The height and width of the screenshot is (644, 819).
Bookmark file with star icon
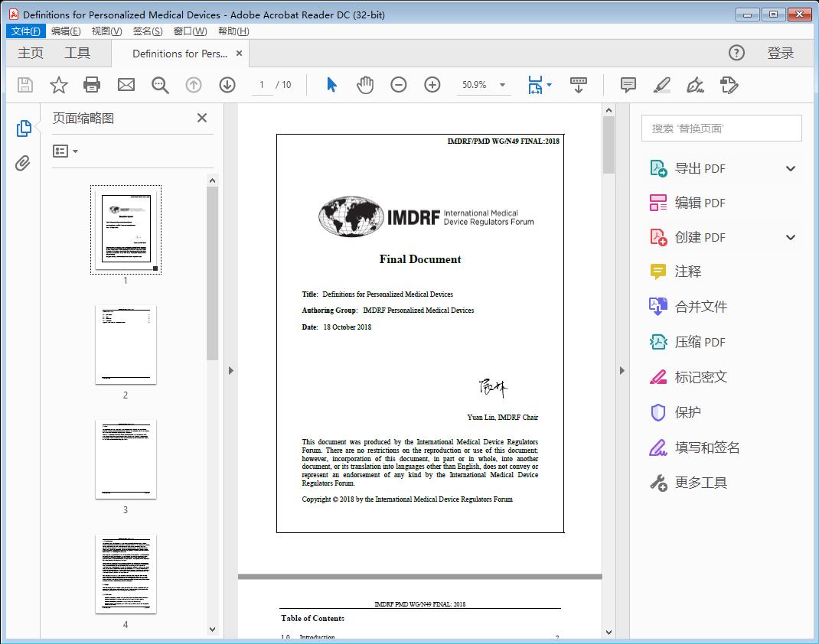(x=59, y=85)
